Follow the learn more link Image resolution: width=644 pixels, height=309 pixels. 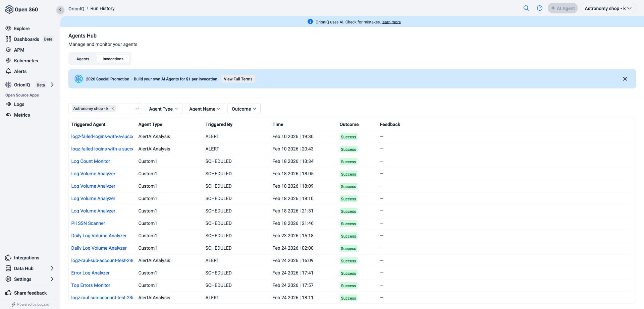click(x=391, y=22)
